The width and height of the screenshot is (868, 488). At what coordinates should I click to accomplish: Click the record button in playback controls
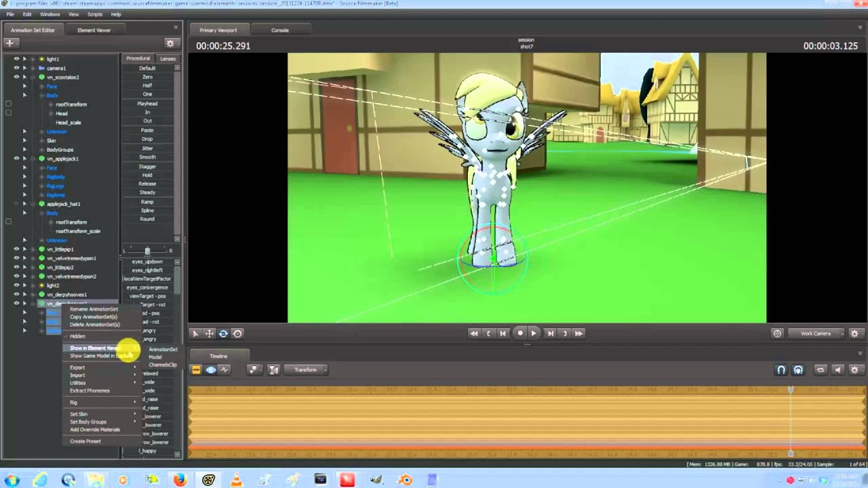click(520, 333)
